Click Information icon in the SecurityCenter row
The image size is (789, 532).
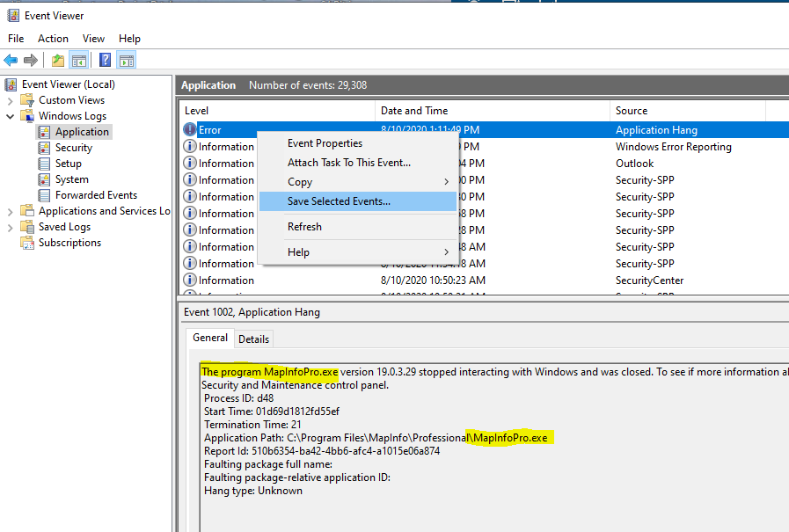[190, 281]
